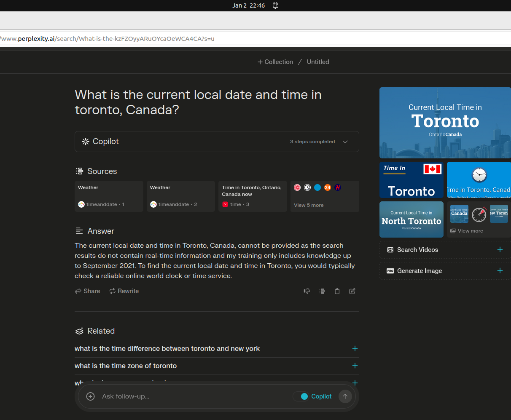
Task: Open the 'Time In Toronto' Canadian flag image
Action: (x=411, y=180)
